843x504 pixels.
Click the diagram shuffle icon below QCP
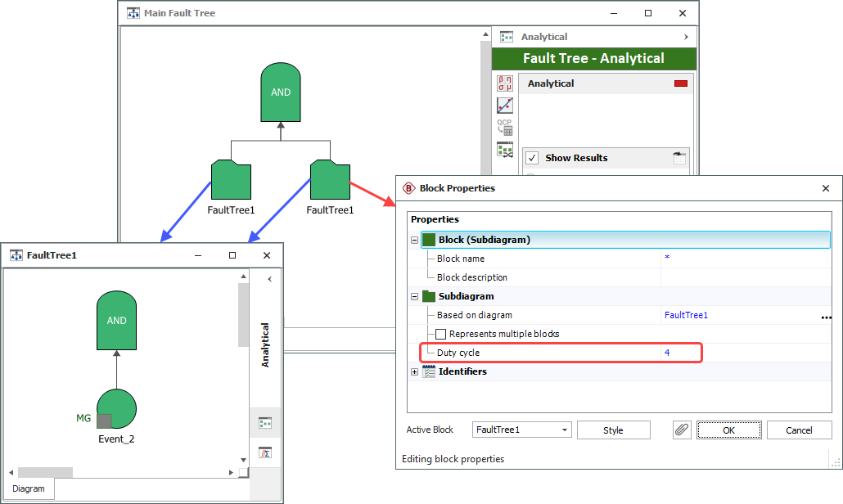[x=505, y=150]
